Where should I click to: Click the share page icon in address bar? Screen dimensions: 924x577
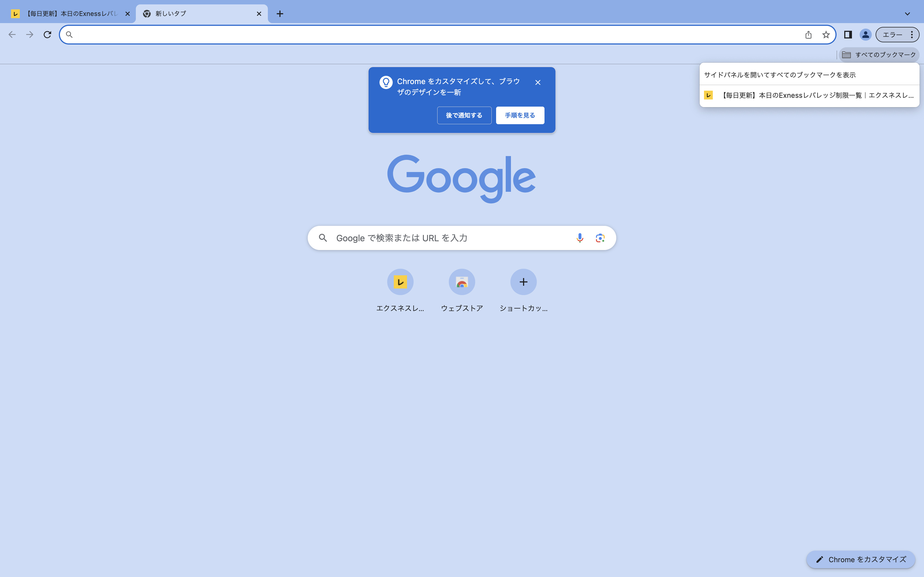[x=808, y=35]
